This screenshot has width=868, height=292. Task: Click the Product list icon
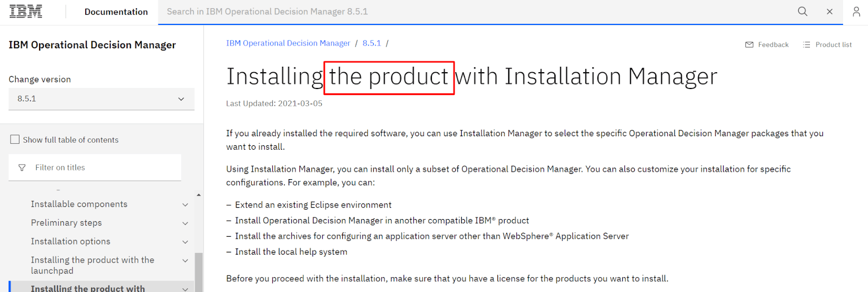806,45
